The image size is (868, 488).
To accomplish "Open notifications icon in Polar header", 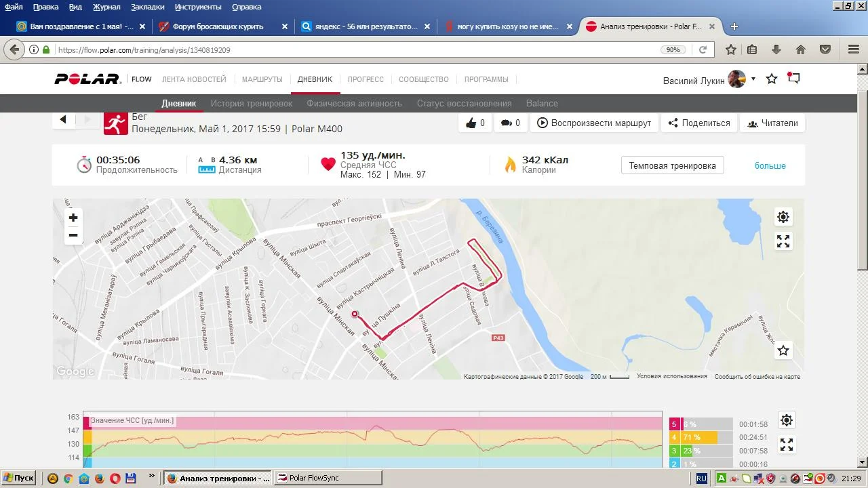I will coord(793,79).
